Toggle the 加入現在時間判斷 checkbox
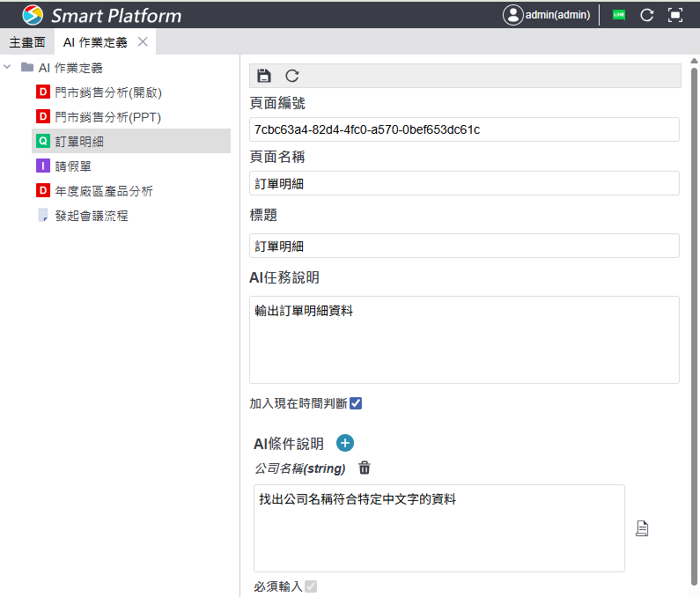Viewport: 700px width, 597px height. pos(356,403)
